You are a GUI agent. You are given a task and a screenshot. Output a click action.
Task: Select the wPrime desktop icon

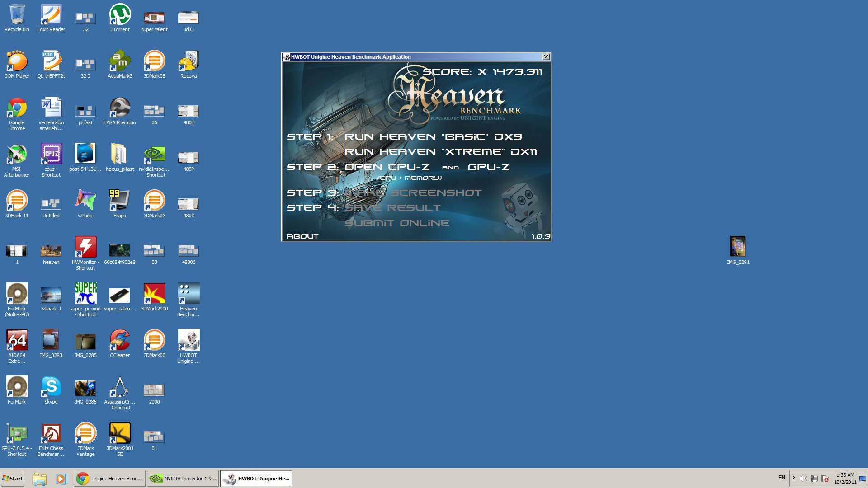(85, 204)
